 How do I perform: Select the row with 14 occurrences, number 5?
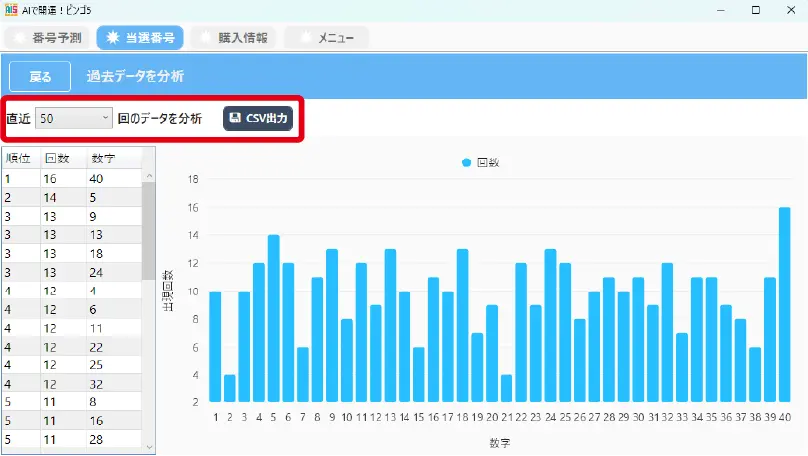coord(72,197)
